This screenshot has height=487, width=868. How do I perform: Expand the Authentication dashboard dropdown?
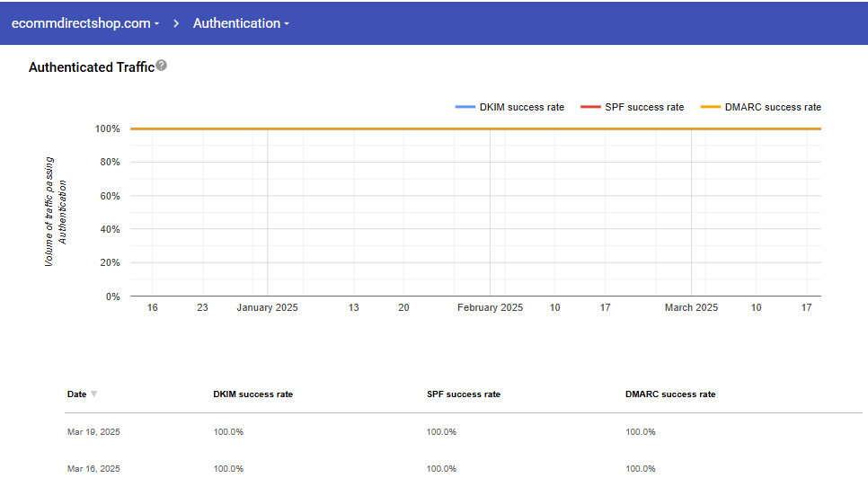(241, 23)
